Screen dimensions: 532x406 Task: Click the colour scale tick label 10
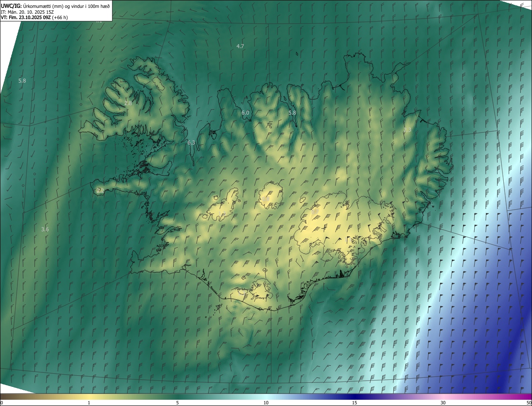(266, 403)
